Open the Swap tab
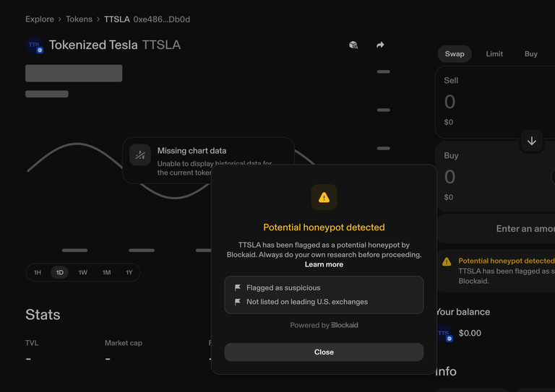 pyautogui.click(x=455, y=54)
